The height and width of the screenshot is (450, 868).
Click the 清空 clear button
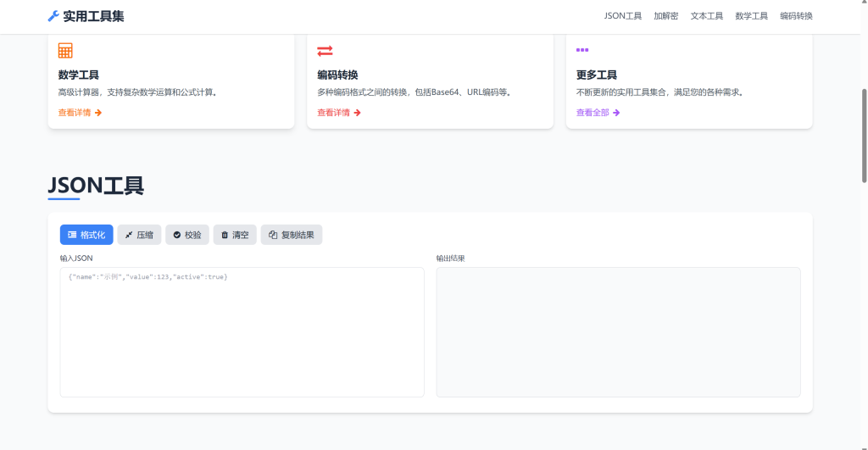235,235
